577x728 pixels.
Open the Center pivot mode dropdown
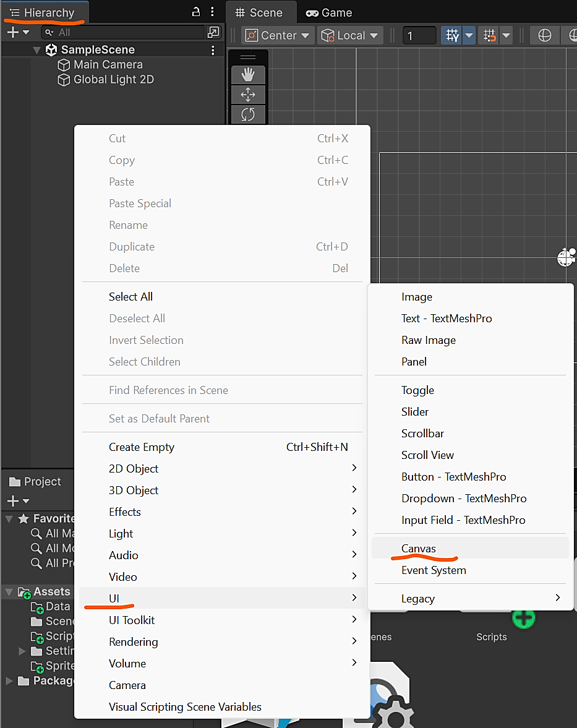click(x=278, y=36)
